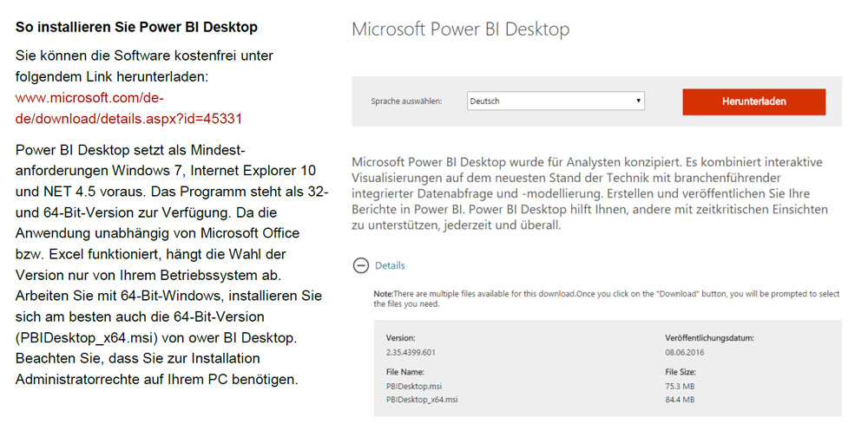Click the Microsoft Power BI Desktop page title
The height and width of the screenshot is (437, 868).
(460, 29)
